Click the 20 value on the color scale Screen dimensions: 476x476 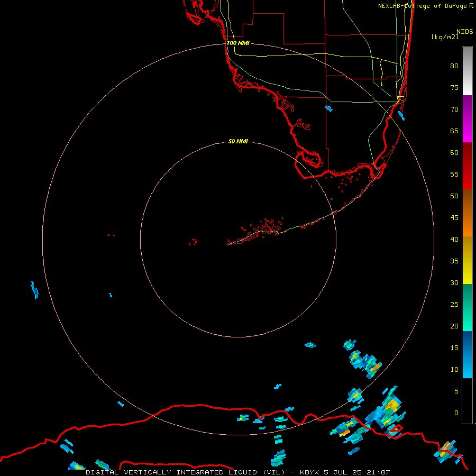tap(454, 326)
